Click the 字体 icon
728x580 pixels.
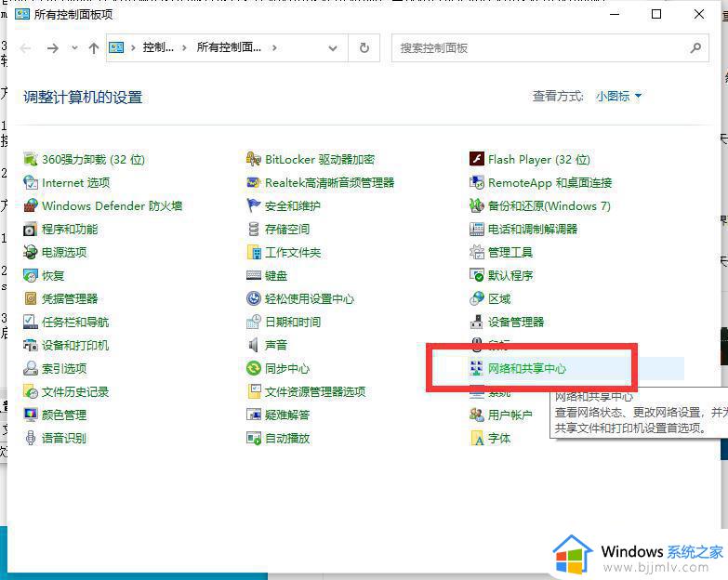[x=476, y=438]
